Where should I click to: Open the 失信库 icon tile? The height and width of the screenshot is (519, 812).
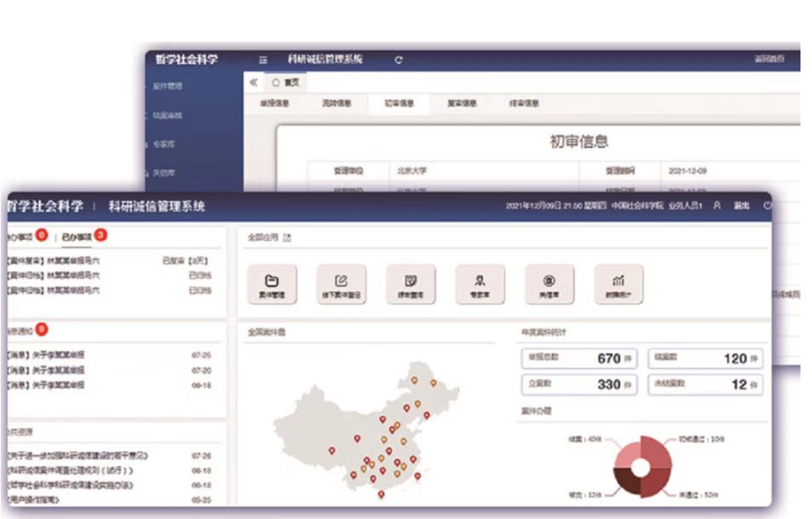(549, 284)
